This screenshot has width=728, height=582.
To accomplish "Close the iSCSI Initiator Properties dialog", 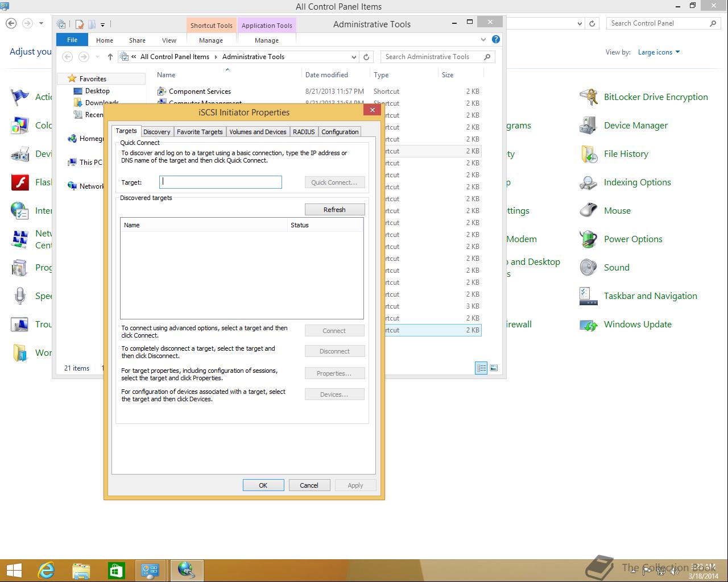I will tap(372, 110).
